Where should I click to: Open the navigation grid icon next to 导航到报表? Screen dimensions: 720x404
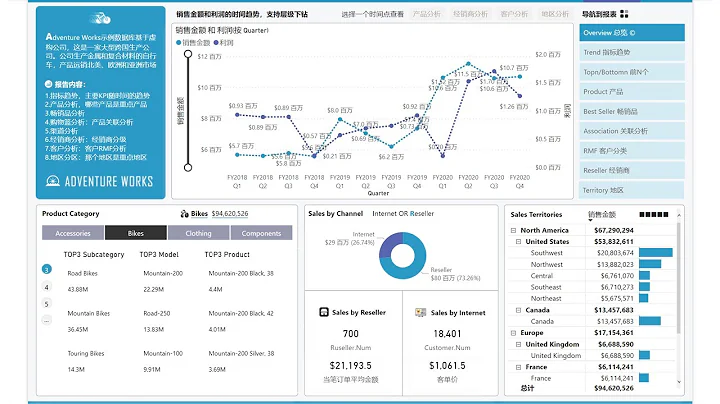pyautogui.click(x=624, y=14)
